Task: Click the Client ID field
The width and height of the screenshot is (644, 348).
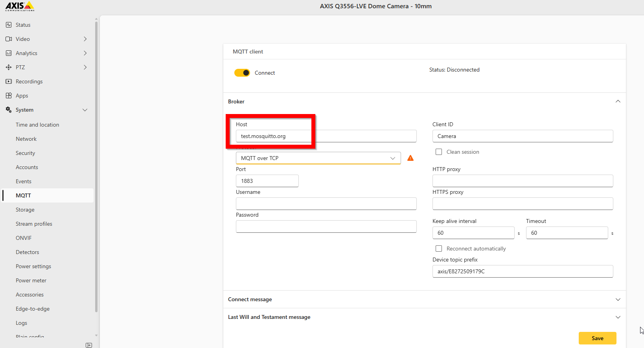Action: [x=523, y=136]
